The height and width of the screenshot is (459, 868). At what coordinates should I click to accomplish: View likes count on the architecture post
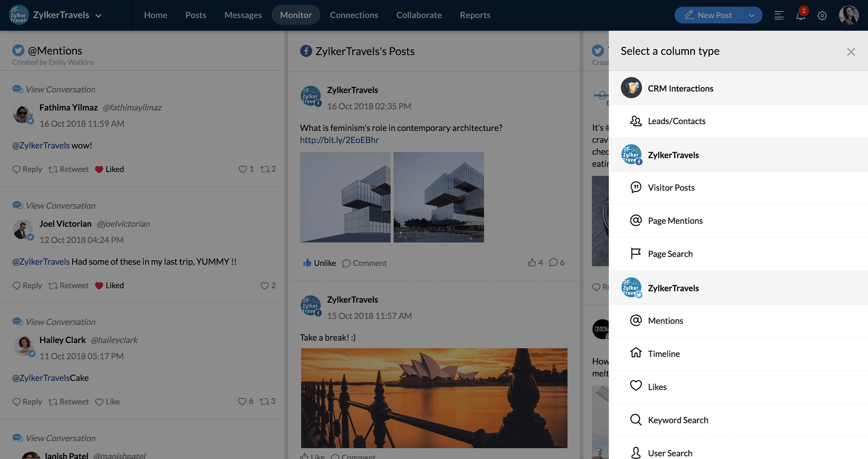point(535,262)
